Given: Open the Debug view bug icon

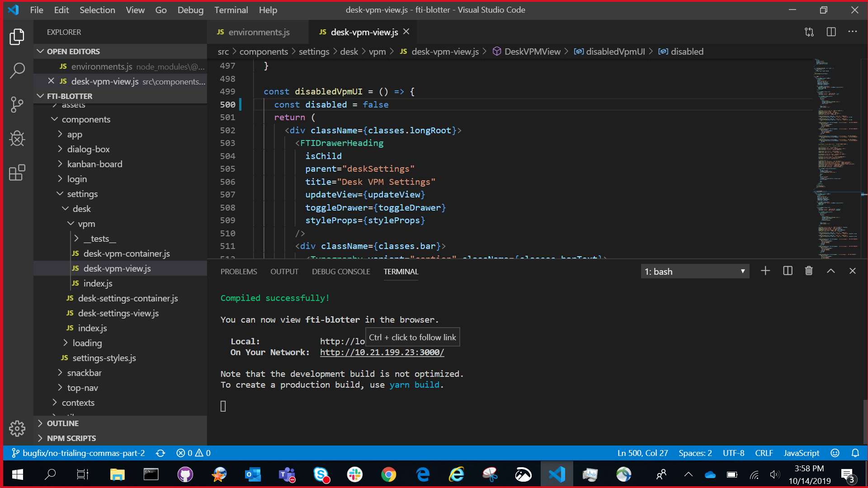Looking at the screenshot, I should pos(17,138).
